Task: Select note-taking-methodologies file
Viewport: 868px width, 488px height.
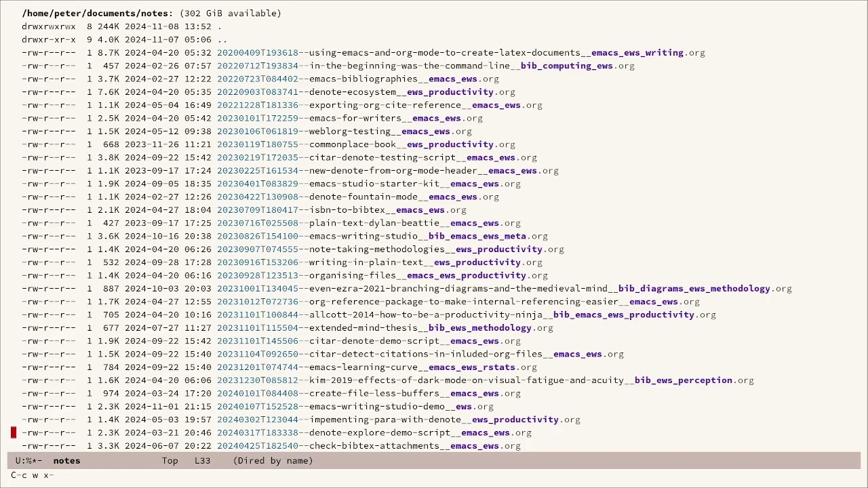Action: click(391, 249)
